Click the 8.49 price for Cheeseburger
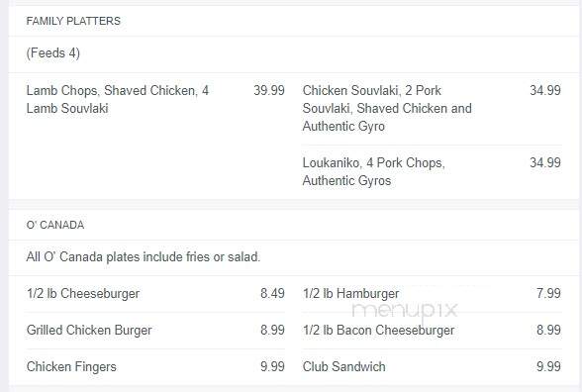The image size is (582, 392). [272, 294]
